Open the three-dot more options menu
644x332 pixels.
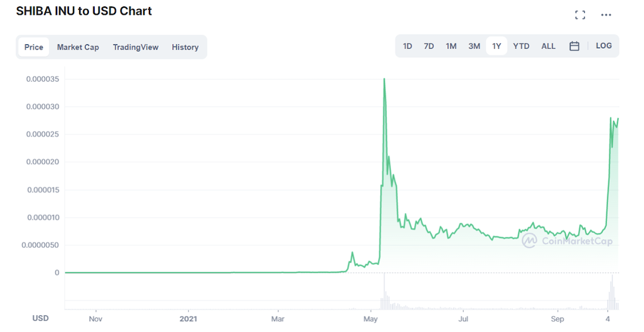(x=606, y=15)
